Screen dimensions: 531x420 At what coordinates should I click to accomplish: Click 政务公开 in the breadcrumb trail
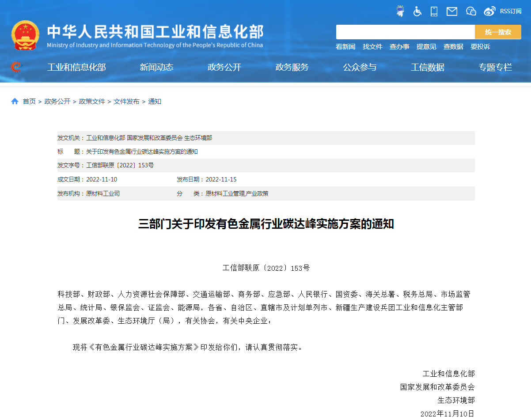[57, 102]
